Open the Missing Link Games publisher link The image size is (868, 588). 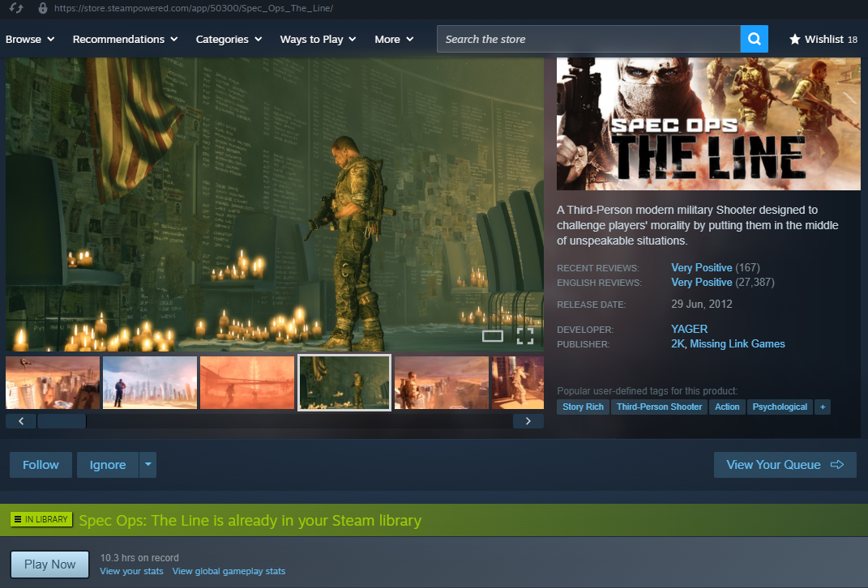click(738, 344)
